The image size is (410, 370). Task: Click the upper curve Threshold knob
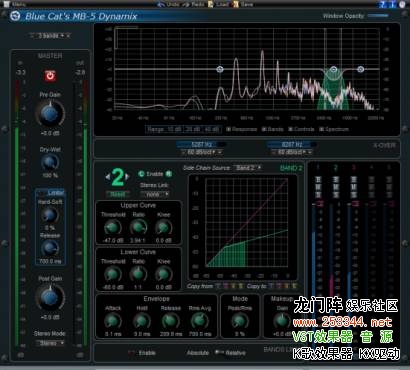pos(113,228)
